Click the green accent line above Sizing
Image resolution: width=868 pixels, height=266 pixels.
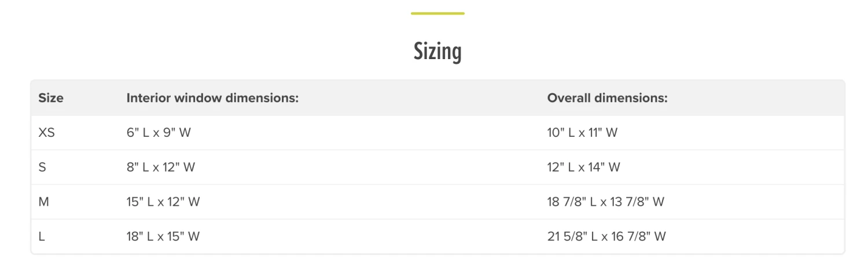tap(437, 13)
